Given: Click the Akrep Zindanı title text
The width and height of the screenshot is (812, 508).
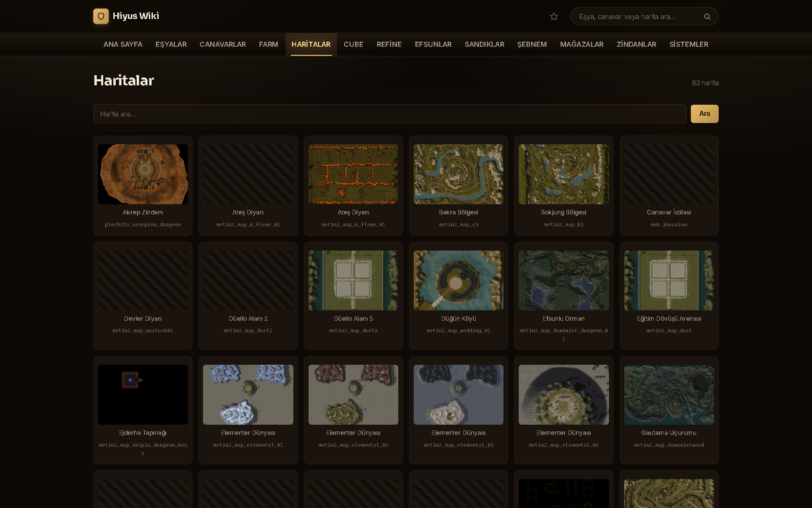Looking at the screenshot, I should pos(143,212).
